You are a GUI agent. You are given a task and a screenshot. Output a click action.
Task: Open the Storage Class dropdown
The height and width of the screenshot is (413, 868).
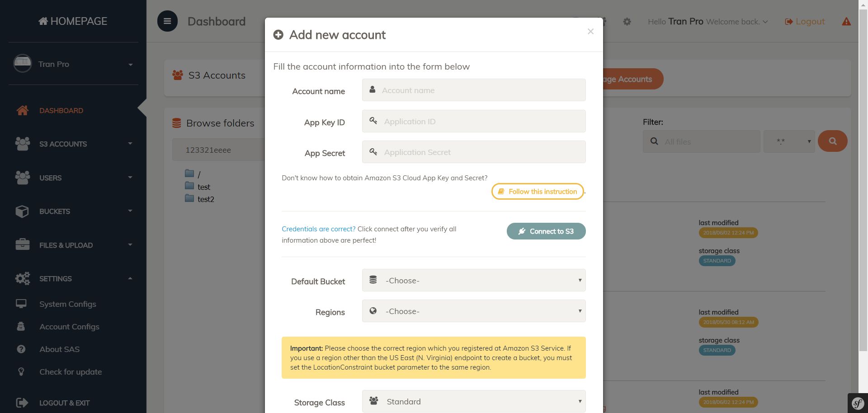pos(473,402)
